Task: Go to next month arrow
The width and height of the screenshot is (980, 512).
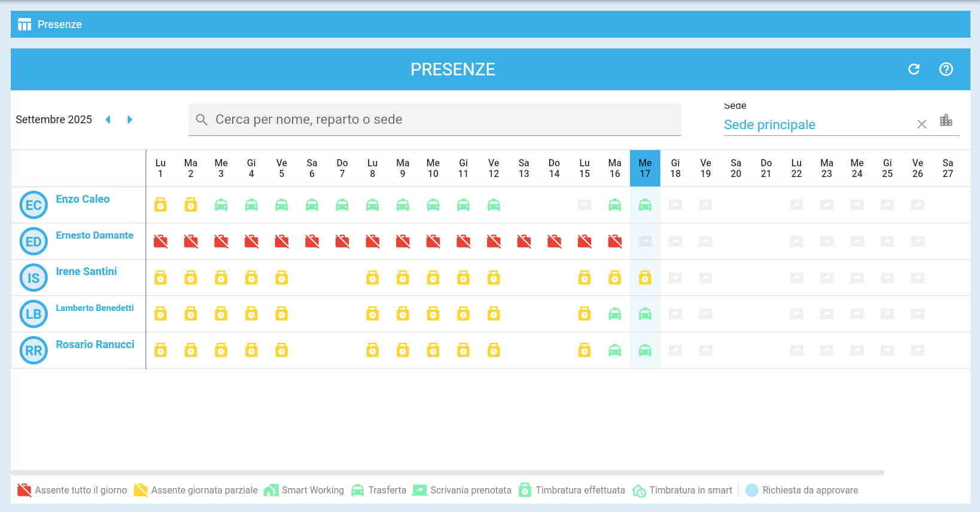Action: [130, 120]
